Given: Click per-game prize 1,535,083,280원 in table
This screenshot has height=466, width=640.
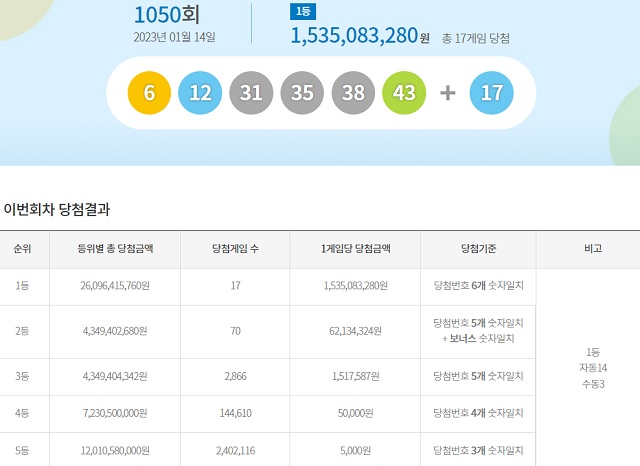Looking at the screenshot, I should tap(356, 286).
